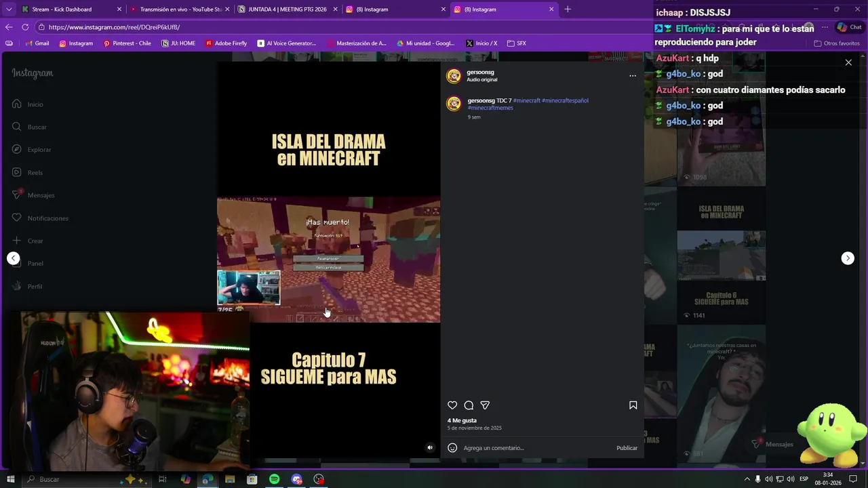Share the reel with the paper plane icon
This screenshot has height=488, width=868.
(485, 405)
